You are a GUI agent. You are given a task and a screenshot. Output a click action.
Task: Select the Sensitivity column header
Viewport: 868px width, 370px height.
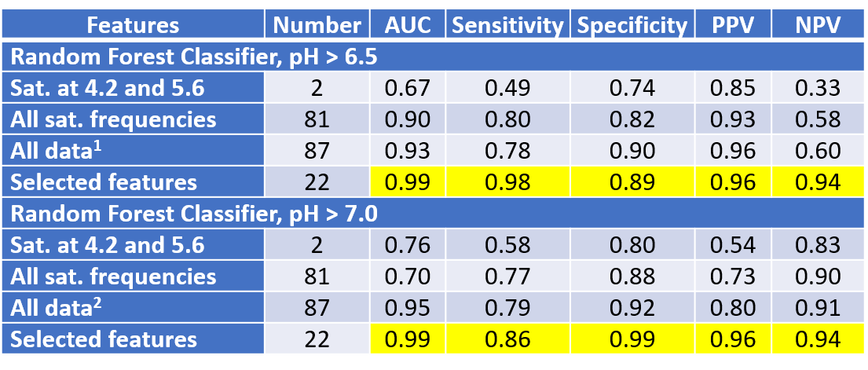508,25
